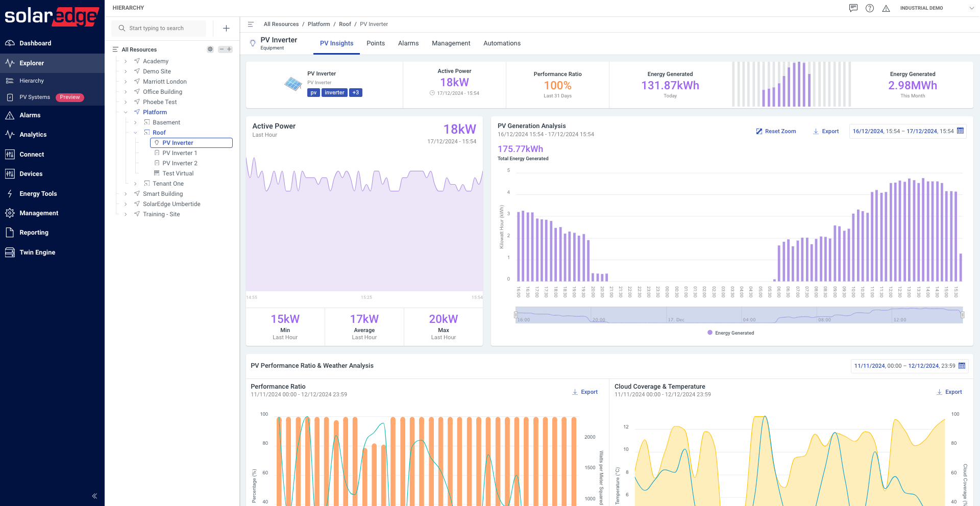This screenshot has height=506, width=980.
Task: Open Energy Tools in sidebar
Action: point(52,194)
